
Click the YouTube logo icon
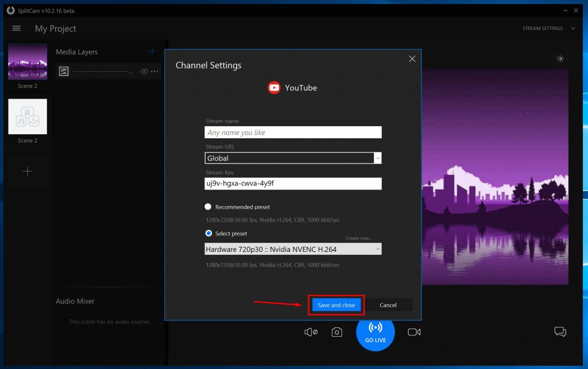coord(274,88)
